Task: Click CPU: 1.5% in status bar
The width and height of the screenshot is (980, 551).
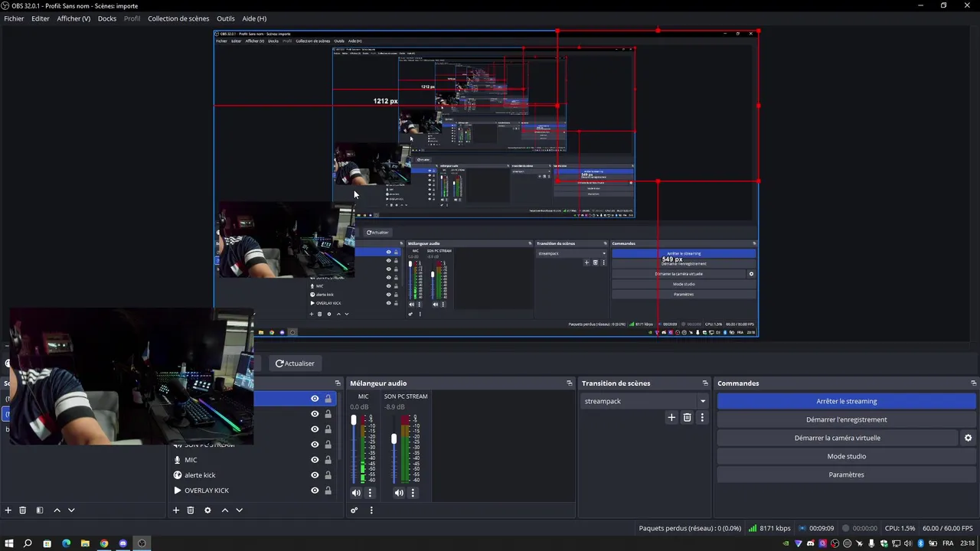Action: (900, 528)
